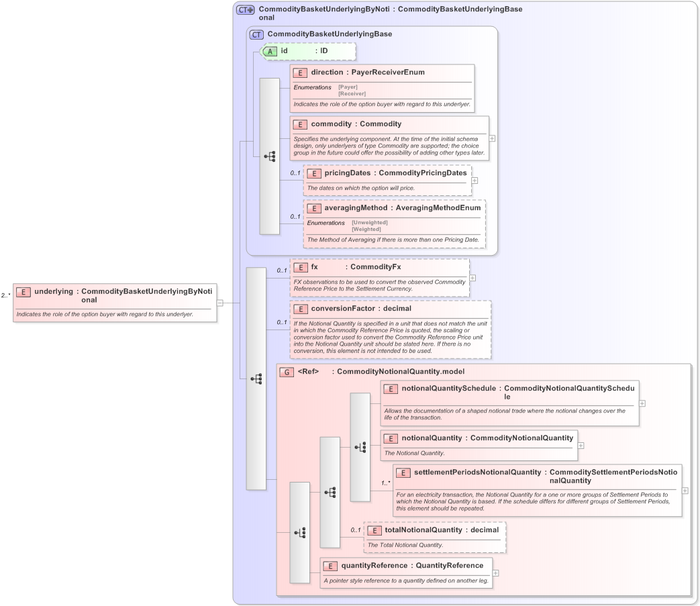
Task: Expand the settlementPeriodsNotionalQuantity element
Action: 685,491
